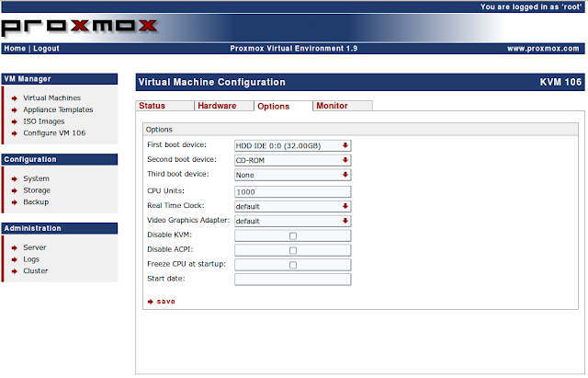Switch to the Monitor tab

343,106
